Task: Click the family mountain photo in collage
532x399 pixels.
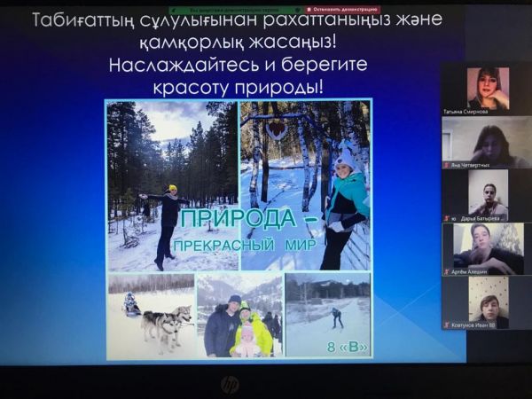Action: point(239,315)
